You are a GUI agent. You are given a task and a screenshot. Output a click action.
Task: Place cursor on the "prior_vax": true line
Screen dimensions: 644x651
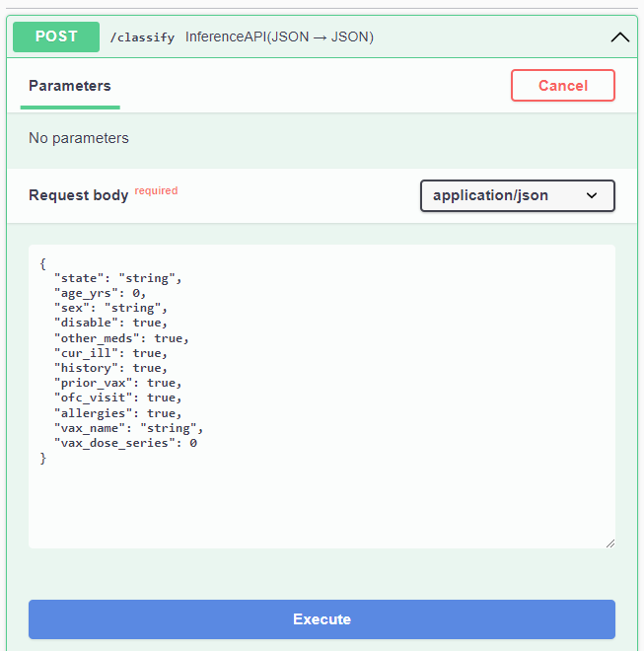118,383
